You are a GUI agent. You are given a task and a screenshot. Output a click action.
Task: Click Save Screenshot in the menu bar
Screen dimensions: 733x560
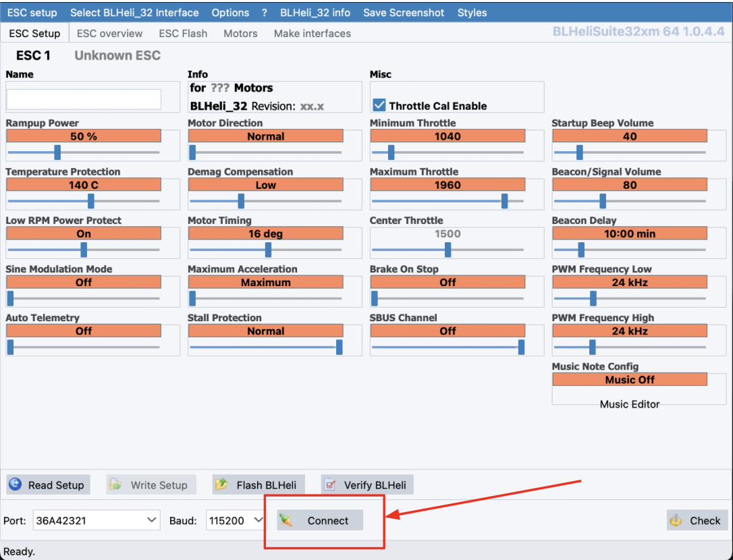coord(404,13)
